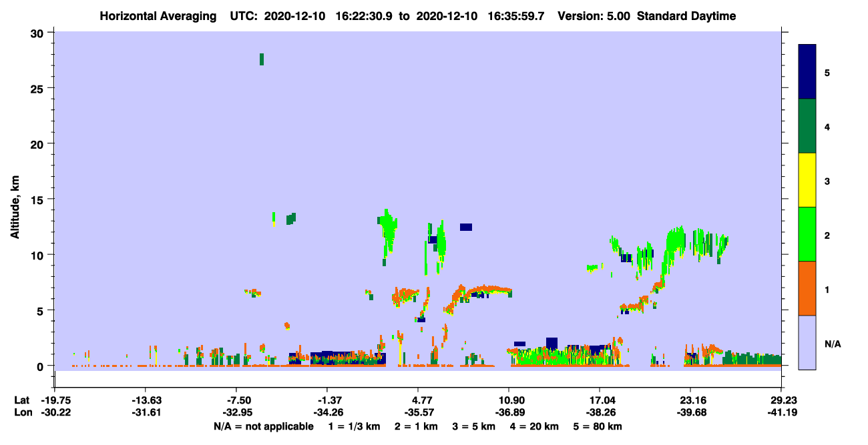Click the altitude tick label 30
The image size is (868, 445).
(x=39, y=33)
